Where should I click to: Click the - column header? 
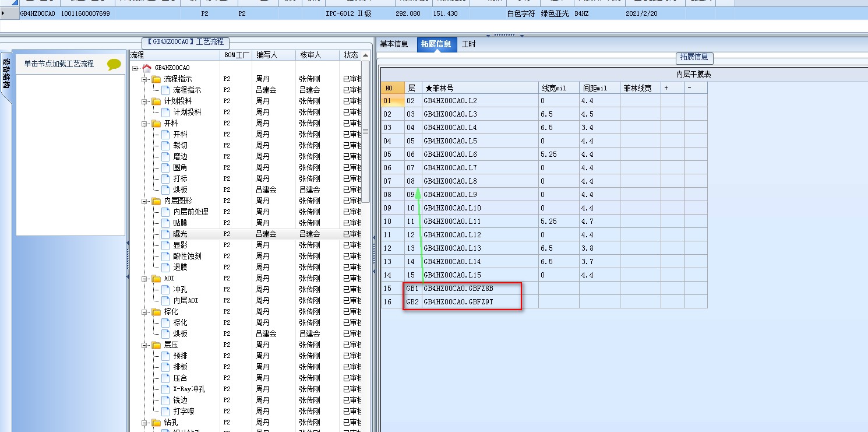[x=696, y=88]
